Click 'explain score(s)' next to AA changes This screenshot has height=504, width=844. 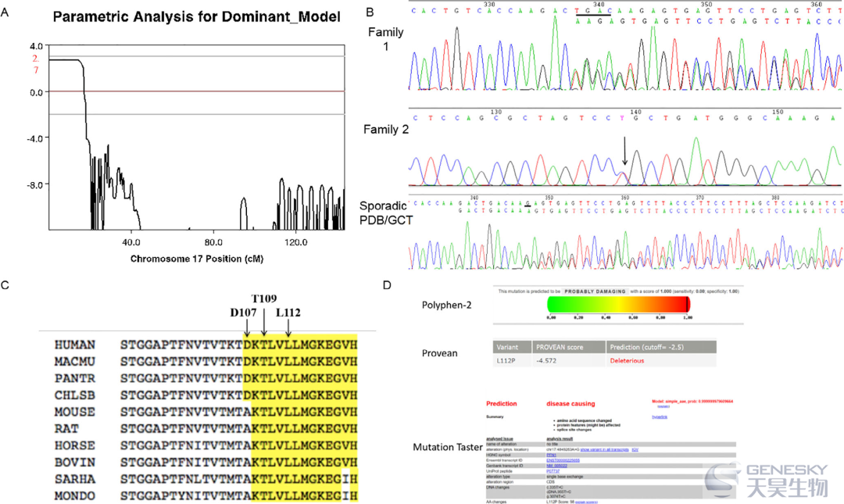click(586, 502)
